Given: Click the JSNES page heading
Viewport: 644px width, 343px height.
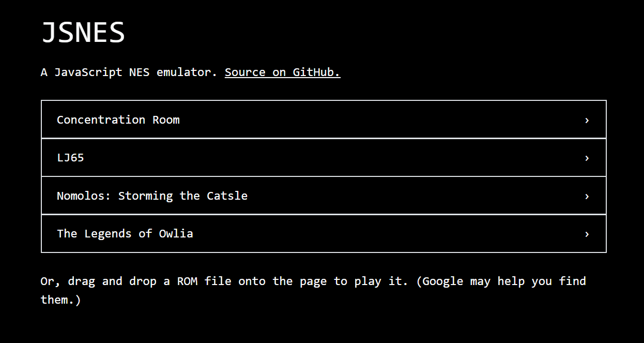Looking at the screenshot, I should click(x=83, y=33).
